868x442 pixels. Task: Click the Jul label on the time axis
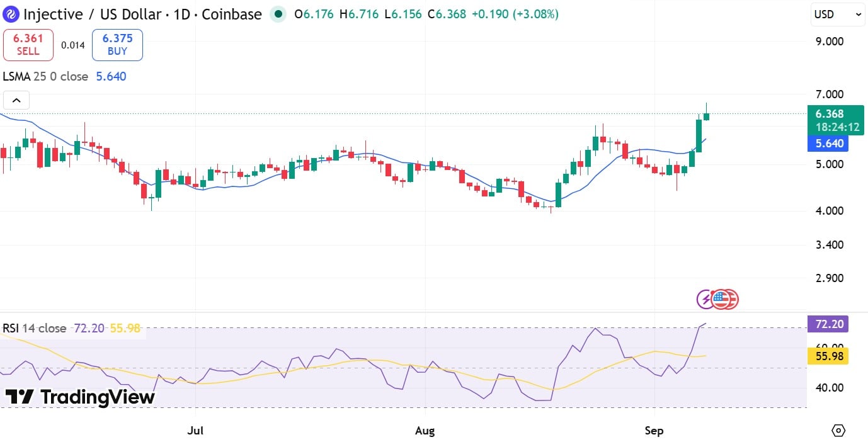click(196, 431)
